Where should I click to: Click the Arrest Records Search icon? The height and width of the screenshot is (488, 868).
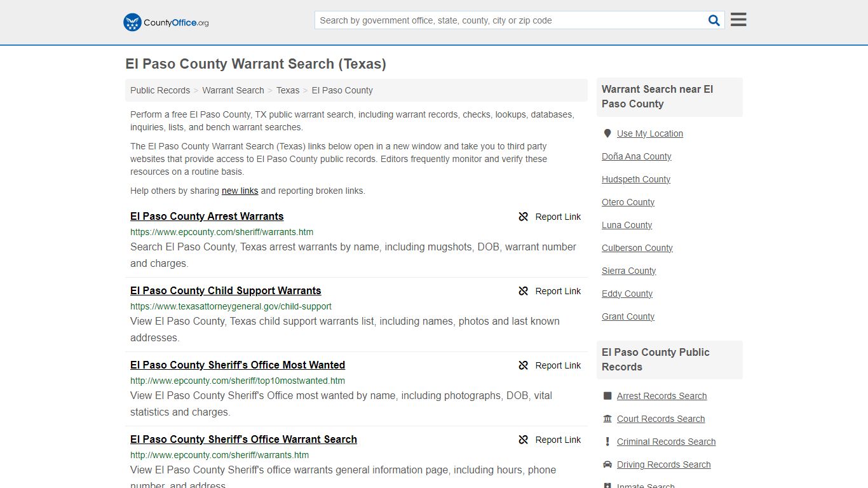point(607,396)
